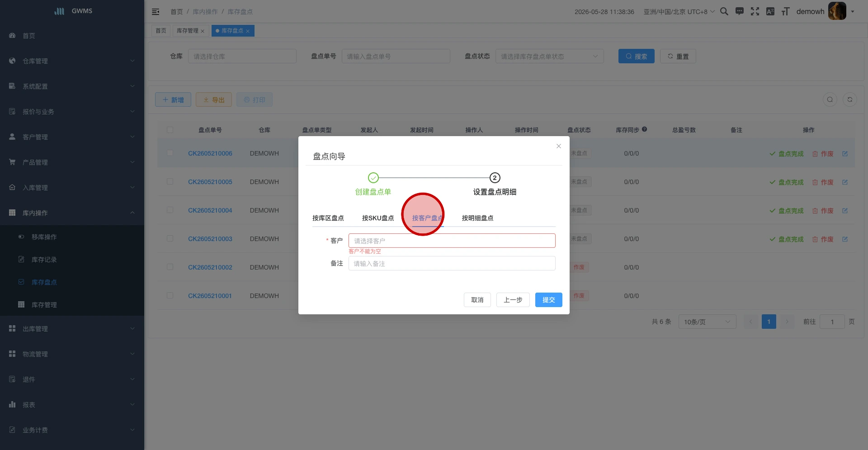The height and width of the screenshot is (450, 868).
Task: Close the 库存管理 tab with its x
Action: tap(203, 31)
